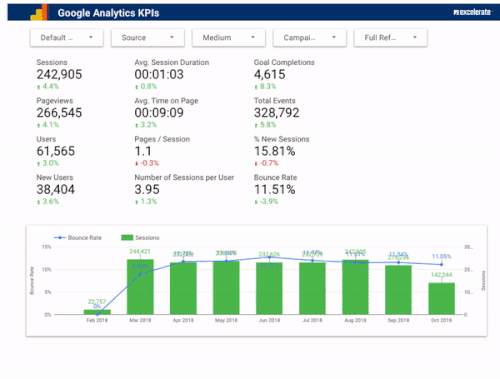Open the Medium dropdown menu
Viewport: 500px width, 379px height.
[229, 38]
